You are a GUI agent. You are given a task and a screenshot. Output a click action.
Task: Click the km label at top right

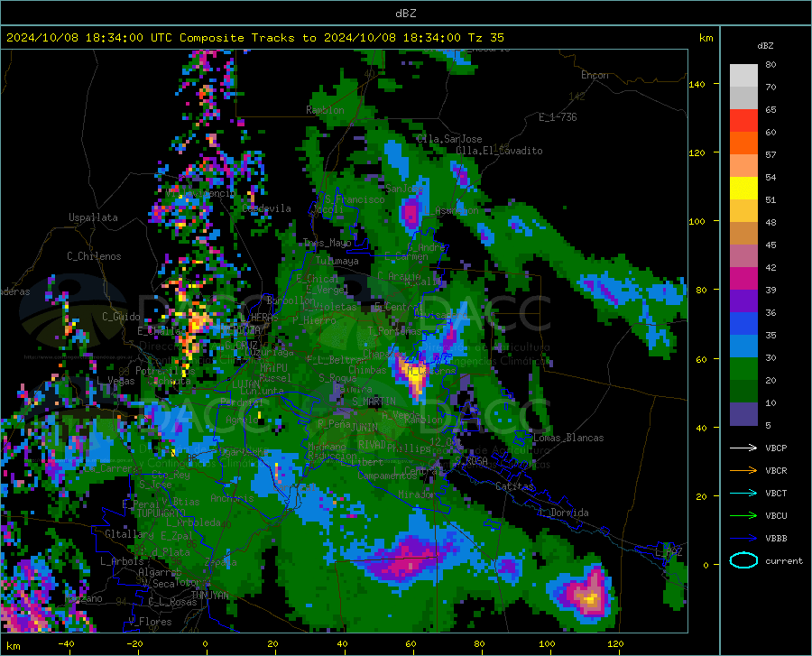tap(706, 38)
